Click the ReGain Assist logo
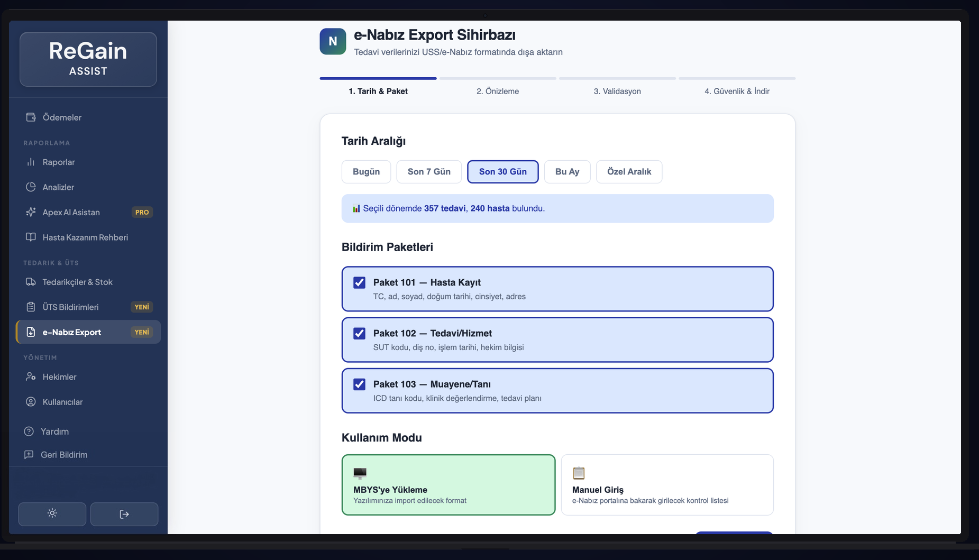Screen dimensions: 979x560 point(88,59)
